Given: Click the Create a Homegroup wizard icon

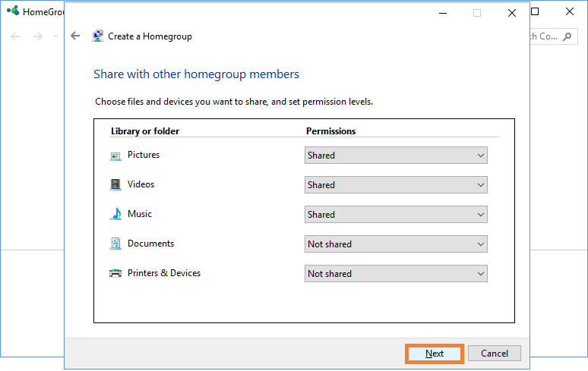Looking at the screenshot, I should coord(98,36).
